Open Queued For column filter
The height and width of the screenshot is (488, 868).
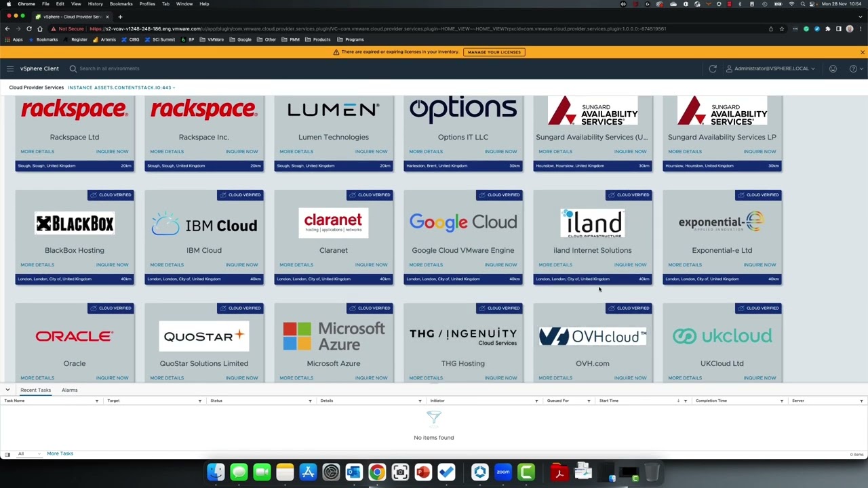tap(589, 401)
